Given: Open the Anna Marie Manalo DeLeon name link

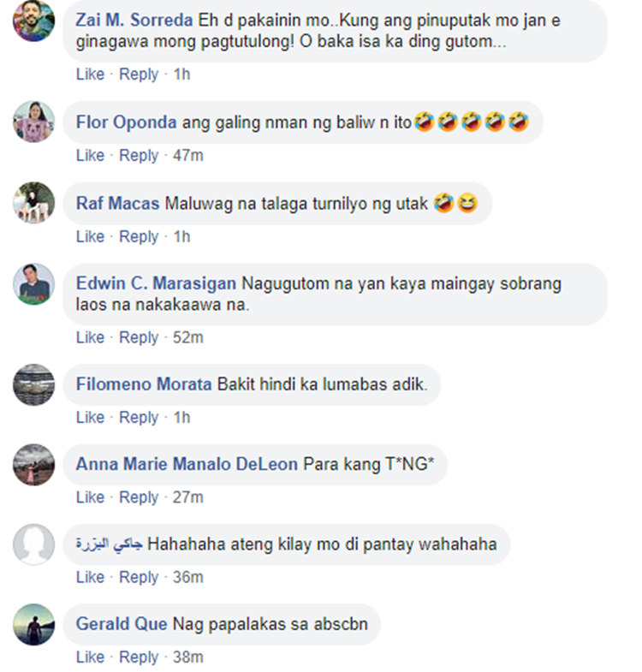Looking at the screenshot, I should click(x=187, y=464).
